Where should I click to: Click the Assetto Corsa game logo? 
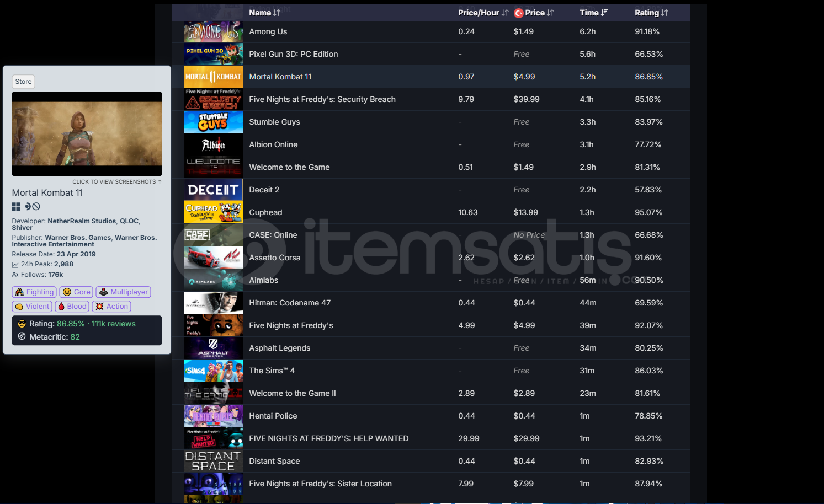(213, 258)
